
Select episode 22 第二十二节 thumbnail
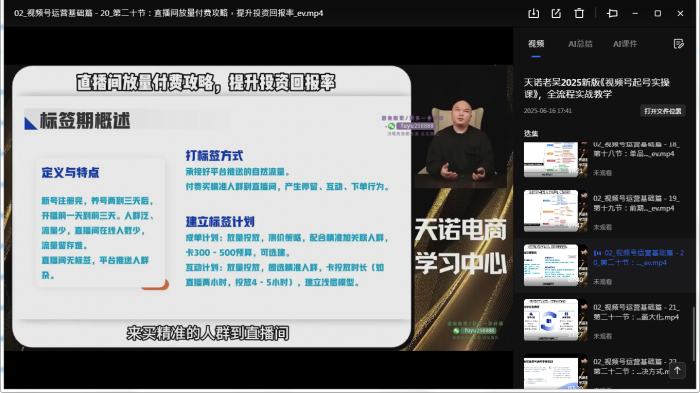click(x=555, y=372)
